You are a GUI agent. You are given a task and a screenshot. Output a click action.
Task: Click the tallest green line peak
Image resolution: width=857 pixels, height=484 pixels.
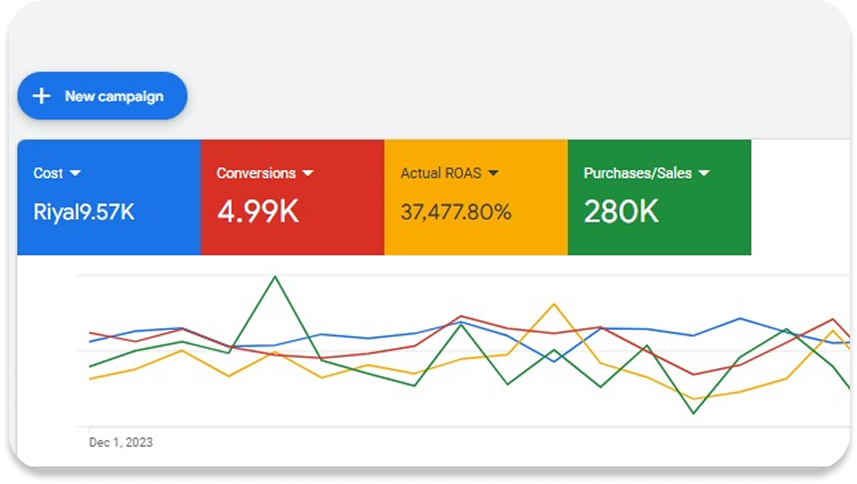point(275,277)
